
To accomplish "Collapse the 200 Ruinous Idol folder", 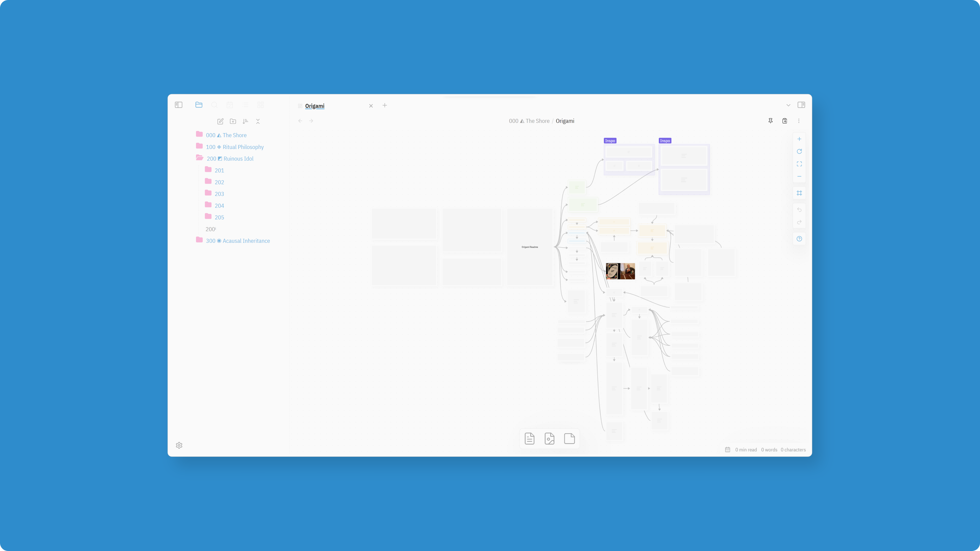I will coord(230,159).
